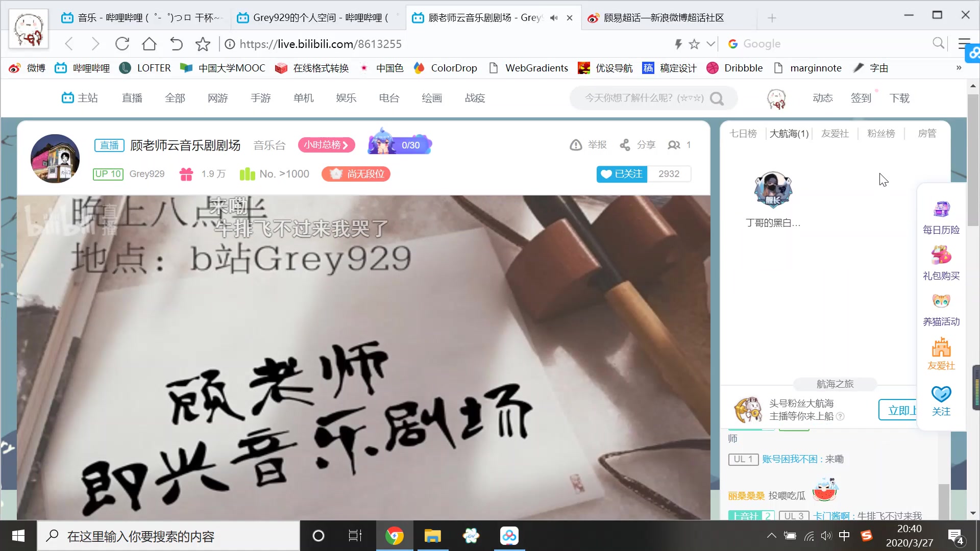Go to 主站 in site navigation
The image size is (980, 551).
[x=80, y=97]
